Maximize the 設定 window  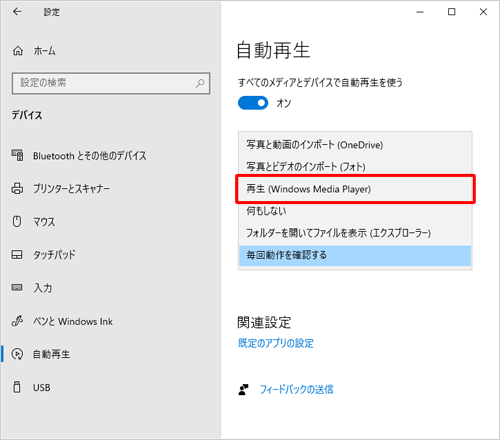pos(452,12)
